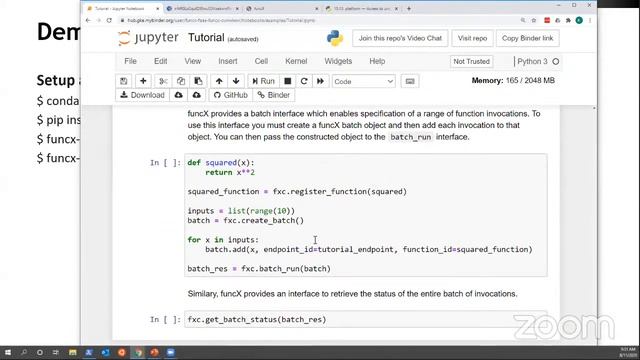640x360 pixels.
Task: Click the Memory usage indicator
Action: tap(513, 81)
